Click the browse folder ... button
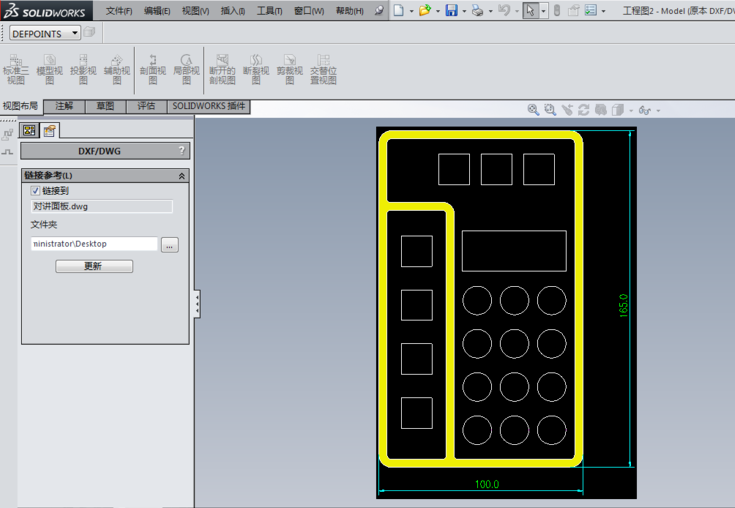The width and height of the screenshot is (735, 508). (169, 244)
